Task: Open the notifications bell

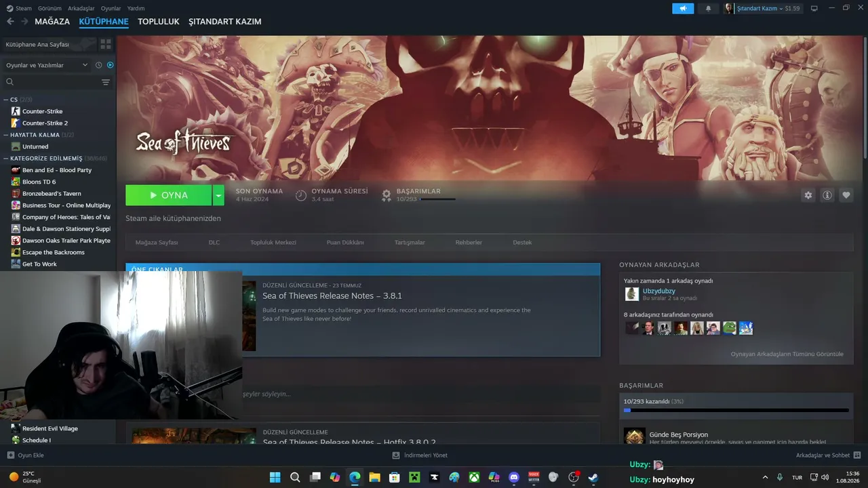Action: (x=709, y=8)
